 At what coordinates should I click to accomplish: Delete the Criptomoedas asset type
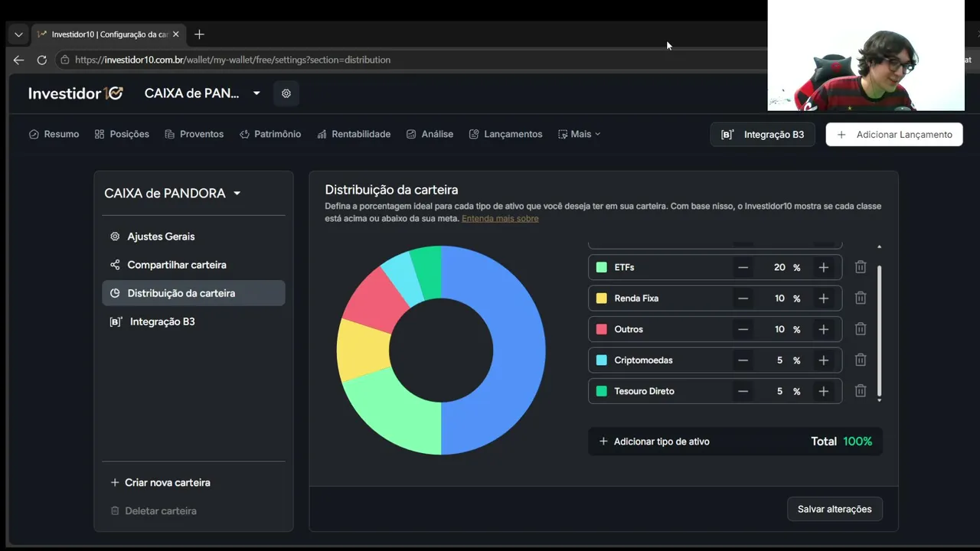[861, 360]
